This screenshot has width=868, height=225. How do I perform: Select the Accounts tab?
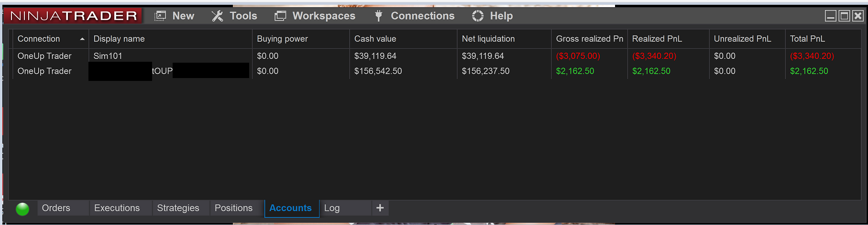pos(290,208)
